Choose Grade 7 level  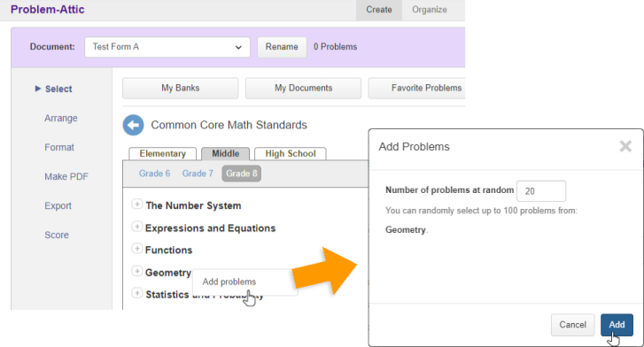pos(198,173)
